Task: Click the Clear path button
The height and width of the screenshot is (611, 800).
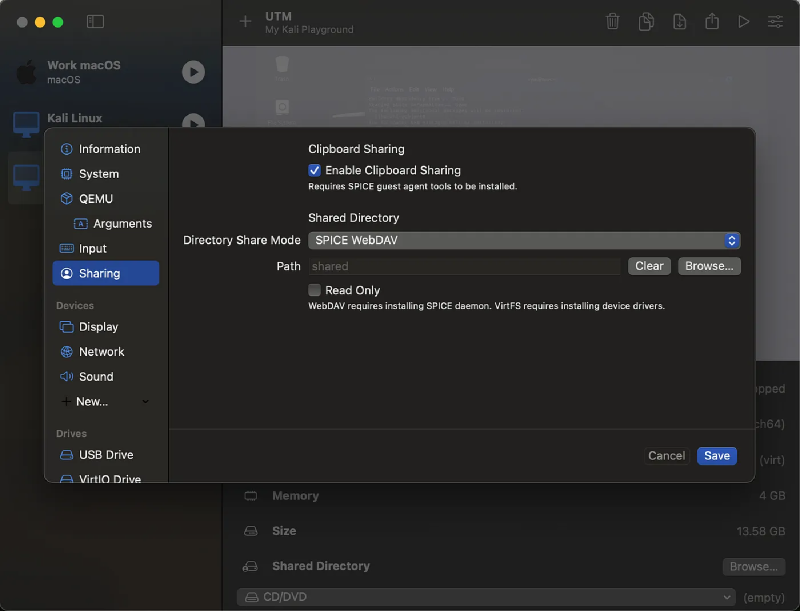Action: pyautogui.click(x=649, y=266)
